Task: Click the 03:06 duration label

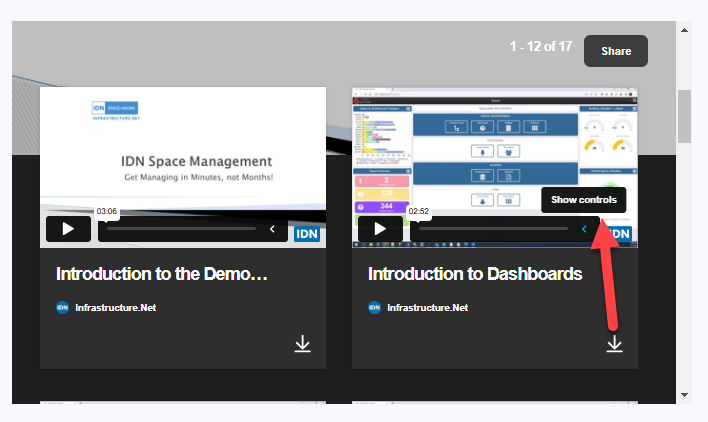Action: (x=107, y=211)
